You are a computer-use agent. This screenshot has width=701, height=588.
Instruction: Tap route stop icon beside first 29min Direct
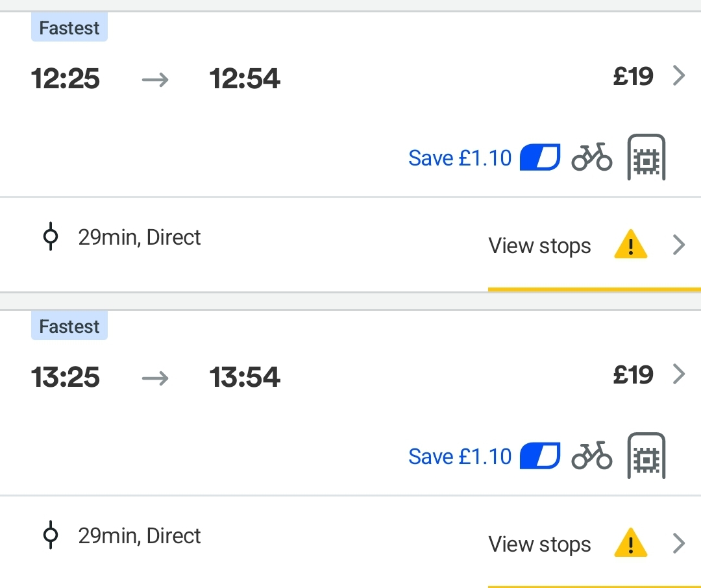51,236
